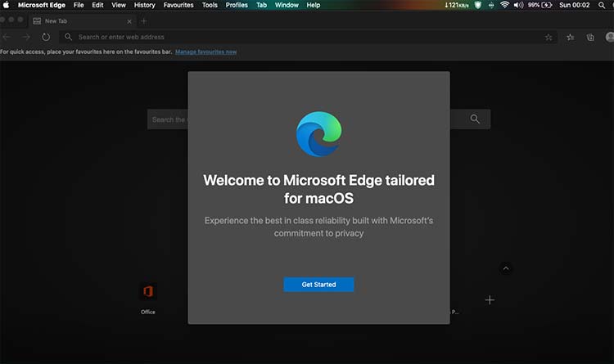Open the profile avatar icon

click(x=610, y=37)
